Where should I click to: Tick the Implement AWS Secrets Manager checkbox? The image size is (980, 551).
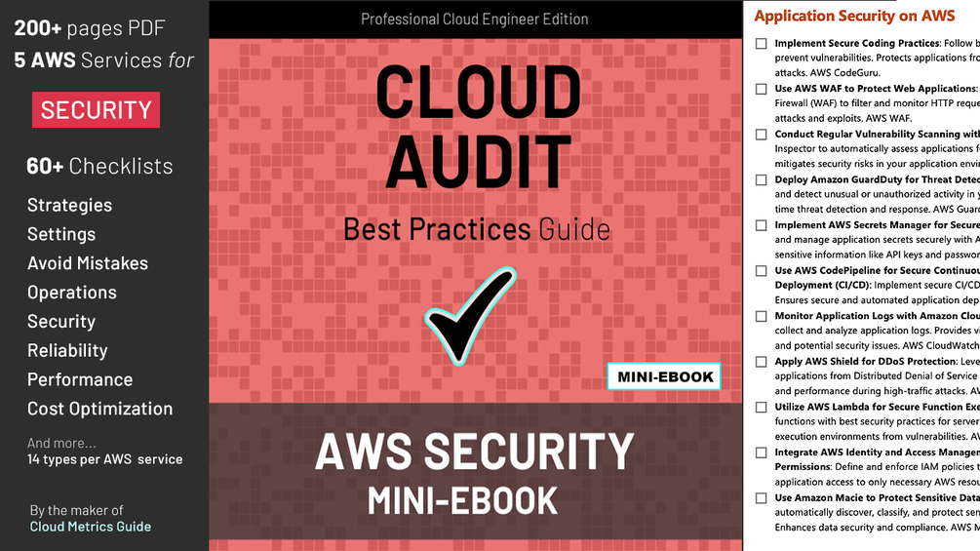point(762,225)
